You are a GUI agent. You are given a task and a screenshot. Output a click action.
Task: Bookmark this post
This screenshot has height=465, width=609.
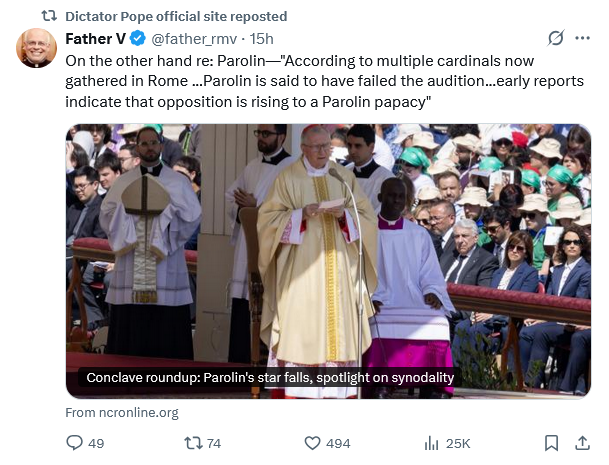[551, 443]
